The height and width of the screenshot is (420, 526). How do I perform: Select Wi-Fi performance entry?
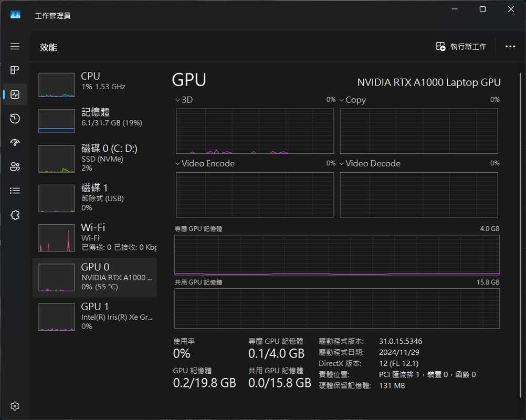pos(94,237)
